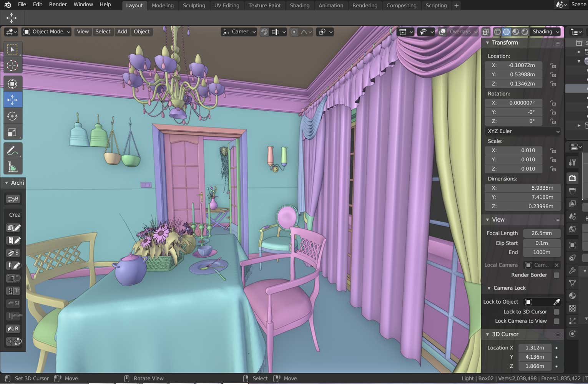
Task: Select the Measure tool
Action: point(13,166)
